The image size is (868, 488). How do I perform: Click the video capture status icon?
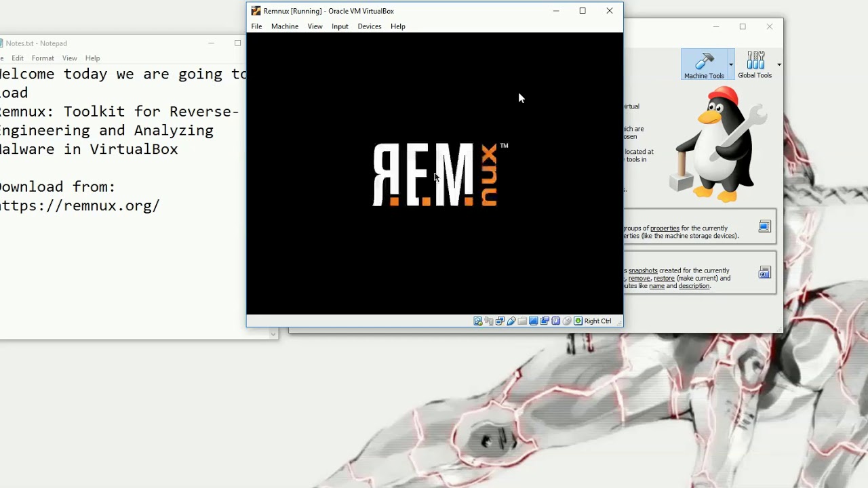545,321
